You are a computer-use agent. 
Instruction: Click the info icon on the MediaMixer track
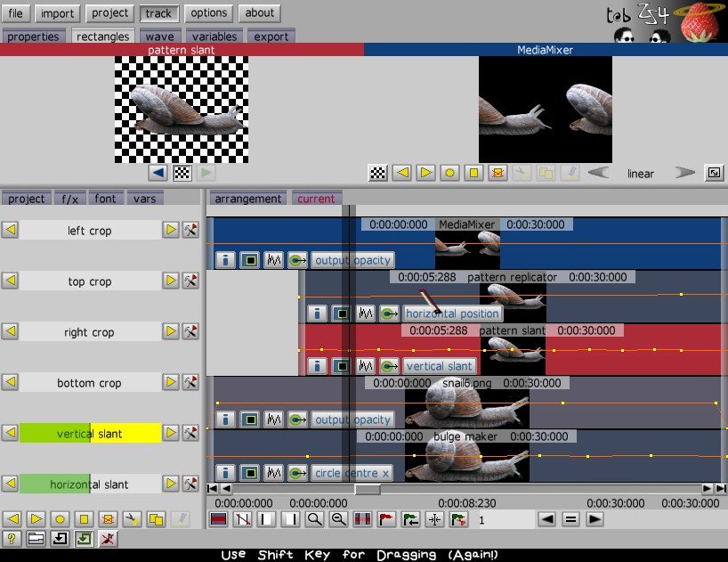click(226, 260)
